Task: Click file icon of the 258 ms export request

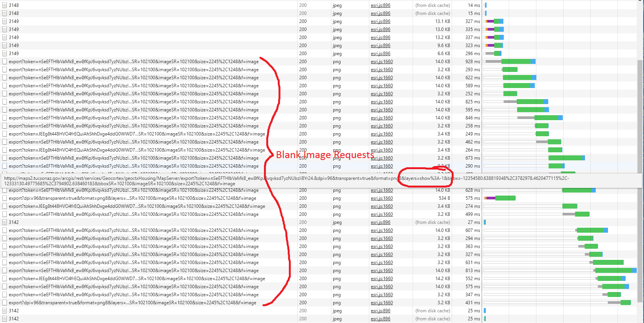Action: point(5,126)
